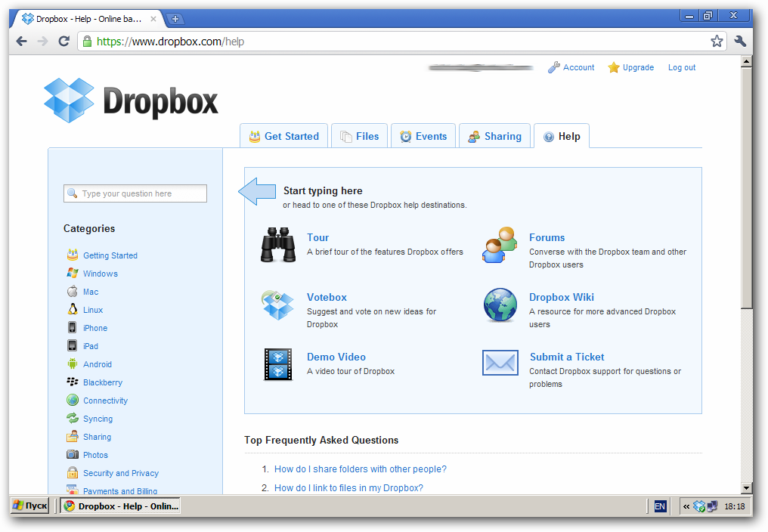Image resolution: width=768 pixels, height=532 pixels.
Task: Open the Chrome wrench menu
Action: tap(740, 41)
